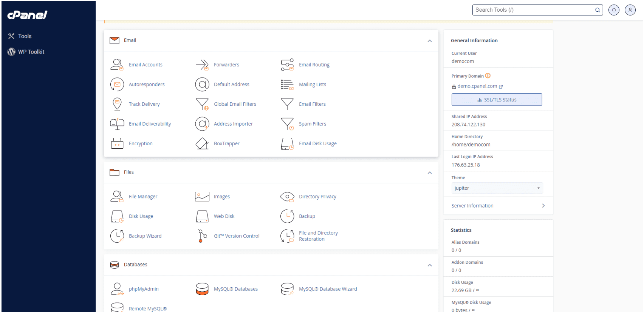Click the File and Directory Restoration icon
This screenshot has width=644, height=314.
tap(287, 236)
